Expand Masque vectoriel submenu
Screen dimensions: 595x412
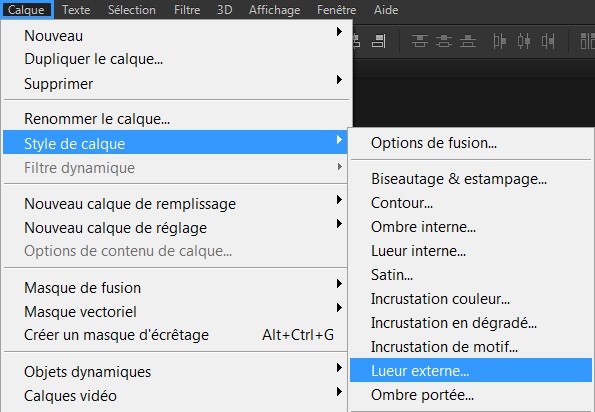click(175, 311)
